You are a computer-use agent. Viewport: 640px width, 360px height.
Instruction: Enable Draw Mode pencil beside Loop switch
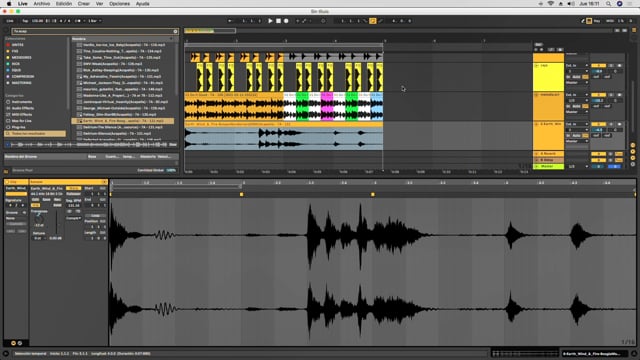click(x=380, y=21)
